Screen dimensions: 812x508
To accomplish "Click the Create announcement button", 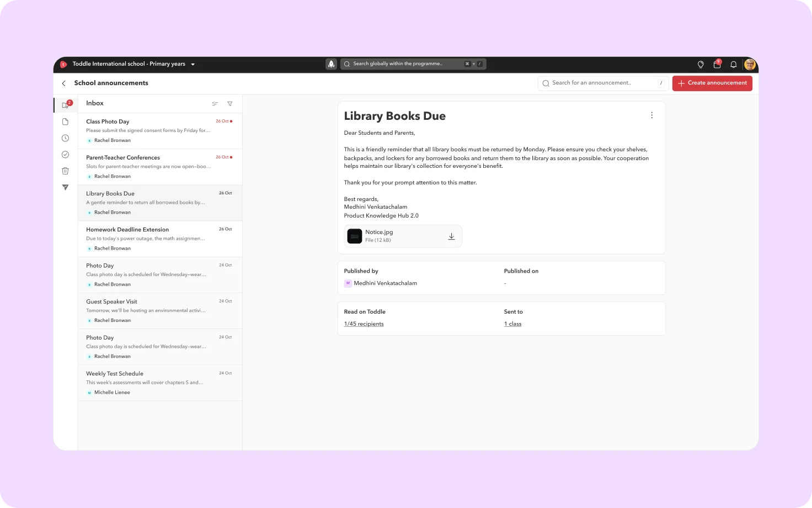I will (x=712, y=83).
